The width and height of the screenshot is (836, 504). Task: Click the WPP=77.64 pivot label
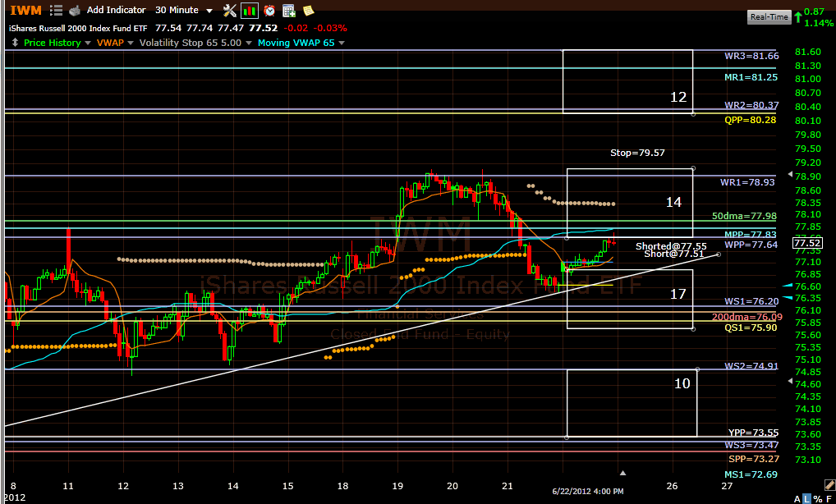coord(751,245)
